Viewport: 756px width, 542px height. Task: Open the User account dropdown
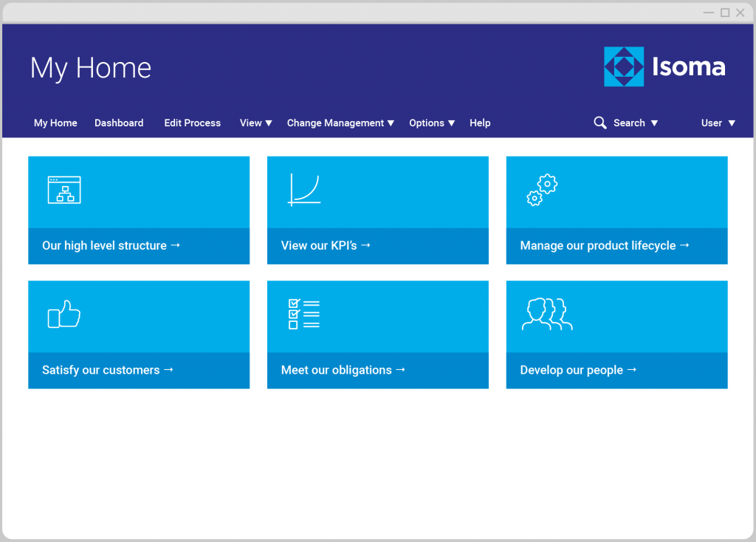(718, 123)
